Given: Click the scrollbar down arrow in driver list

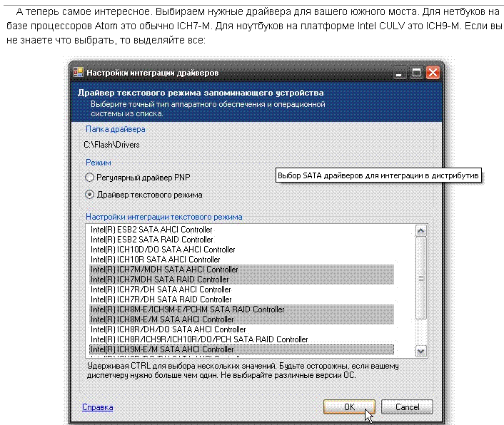Looking at the screenshot, I should tap(420, 351).
